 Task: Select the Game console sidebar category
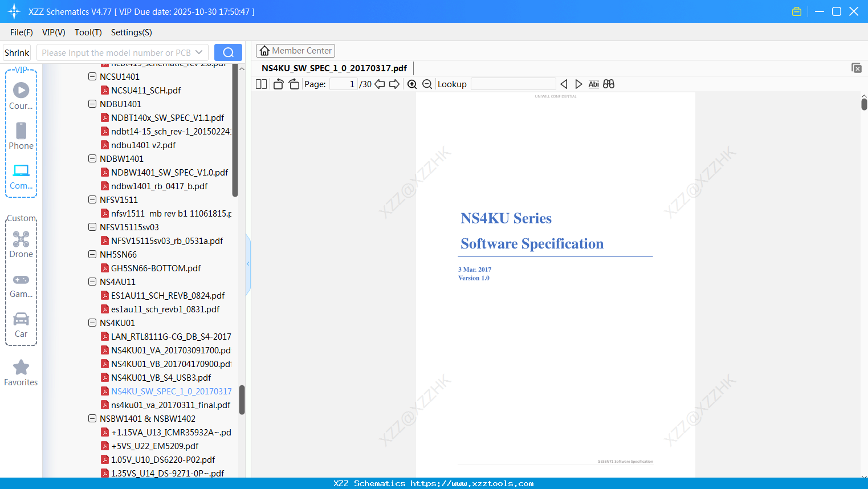pyautogui.click(x=21, y=286)
